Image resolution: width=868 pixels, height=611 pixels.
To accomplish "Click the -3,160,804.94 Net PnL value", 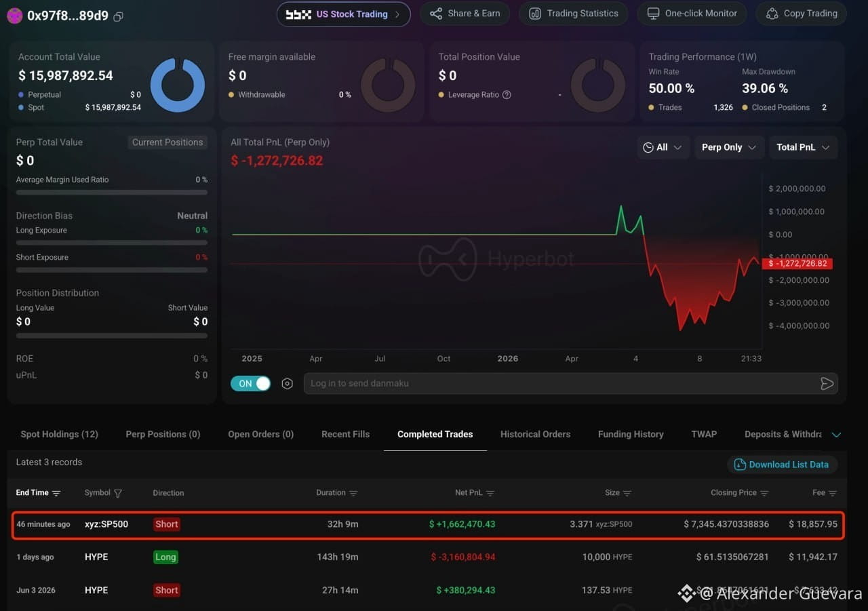I will coord(463,557).
